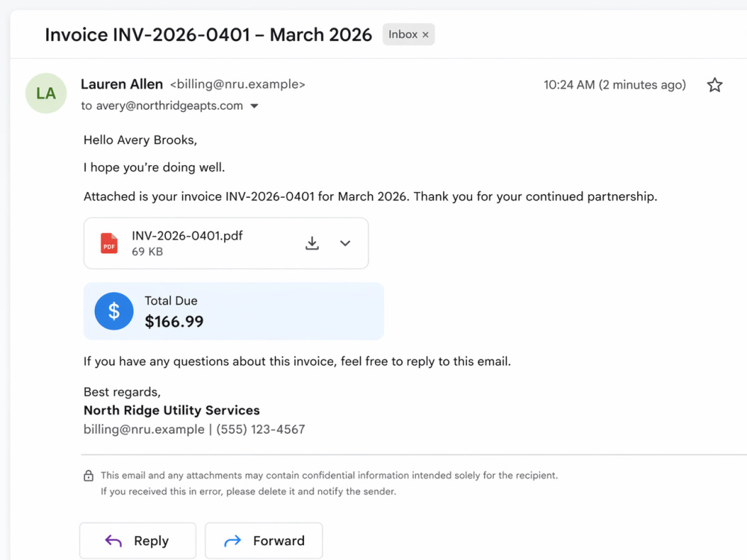Click the sentence starting 'Attached is your invoice'
The image size is (747, 560).
(x=371, y=196)
